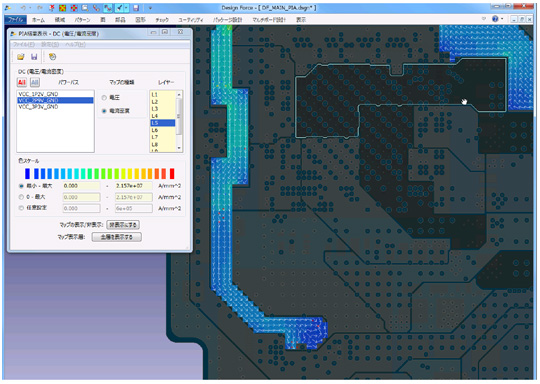Switch to the チェック ribbon tab
540x384 pixels.
coord(162,20)
